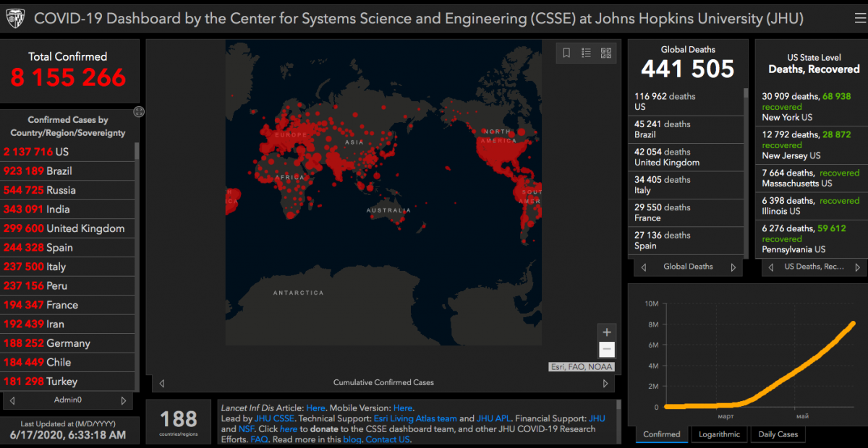Open the Mobile Version 'Here' link

(x=403, y=408)
